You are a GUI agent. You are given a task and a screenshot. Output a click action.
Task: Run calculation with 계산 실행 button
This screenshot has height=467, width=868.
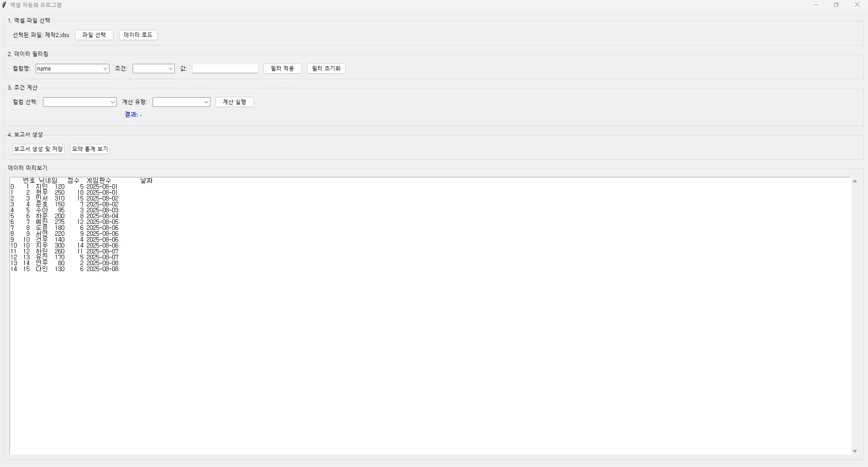(x=234, y=102)
